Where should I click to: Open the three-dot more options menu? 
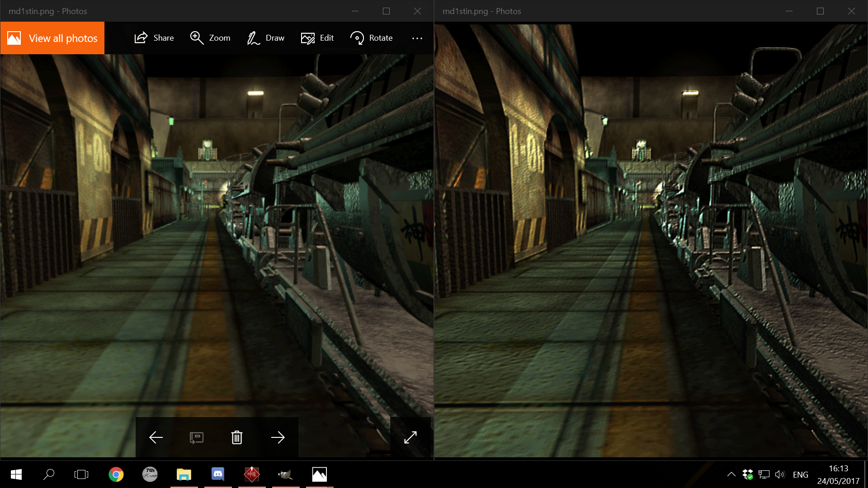(417, 38)
